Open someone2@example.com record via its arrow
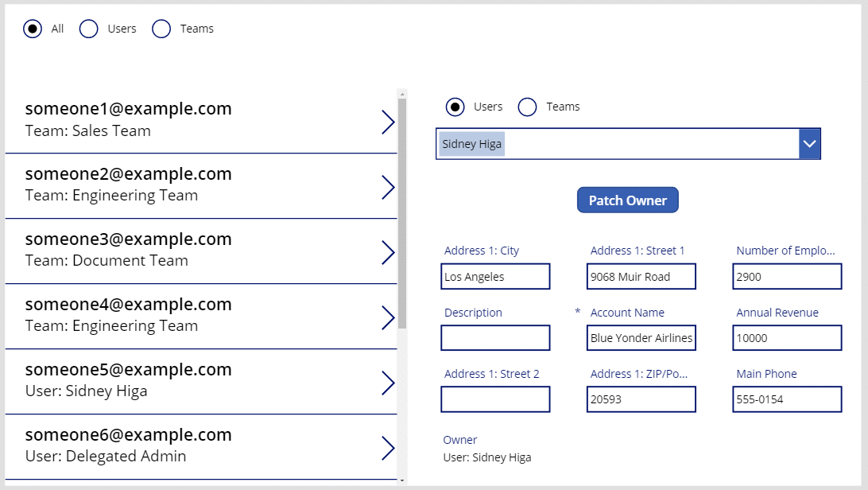868x490 pixels. point(388,187)
